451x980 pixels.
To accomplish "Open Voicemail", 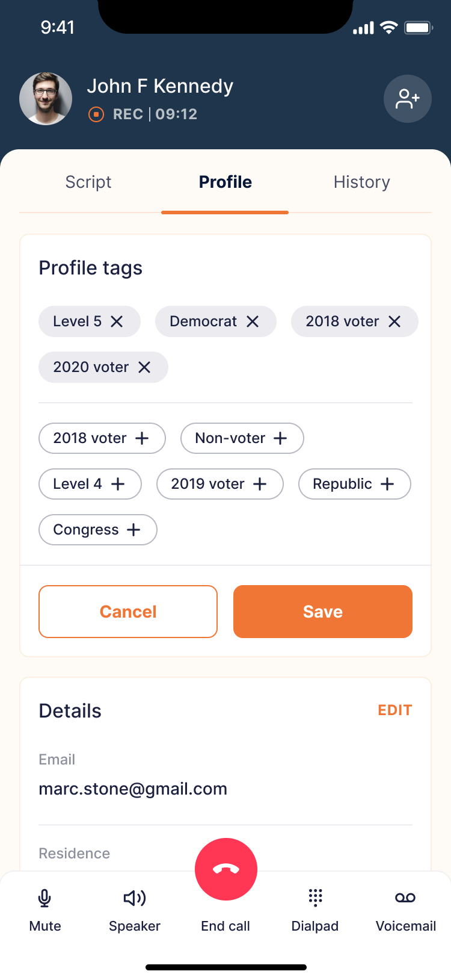I will 405,908.
